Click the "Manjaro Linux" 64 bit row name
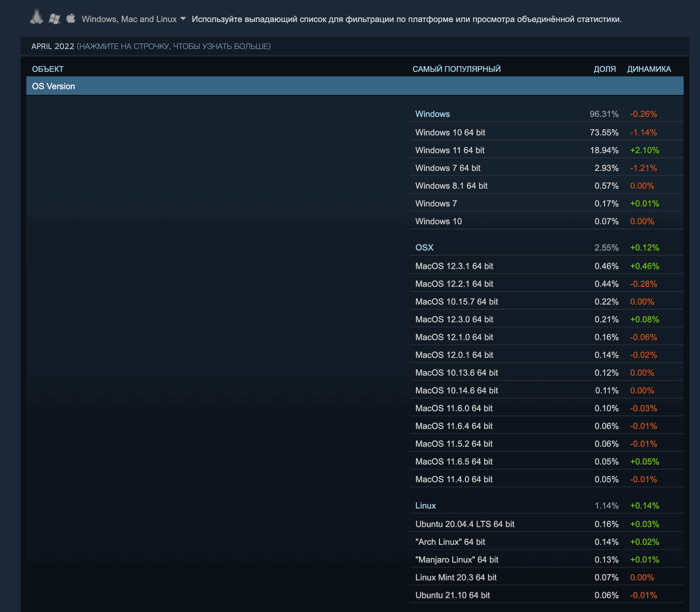Viewport: 700px width, 612px height. [x=457, y=559]
